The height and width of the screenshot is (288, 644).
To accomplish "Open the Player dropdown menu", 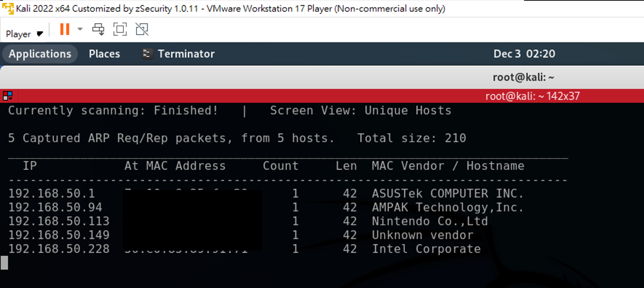I will pyautogui.click(x=24, y=34).
